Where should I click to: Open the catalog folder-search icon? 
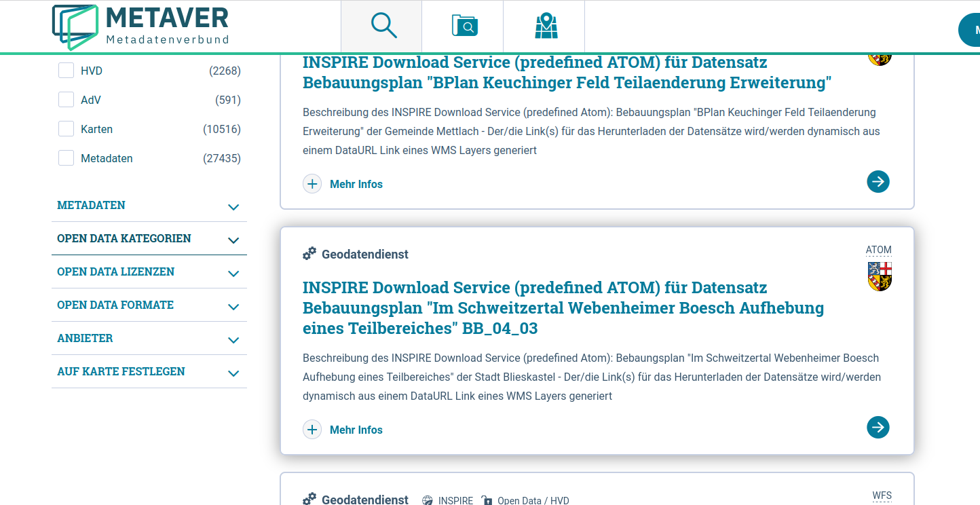465,26
